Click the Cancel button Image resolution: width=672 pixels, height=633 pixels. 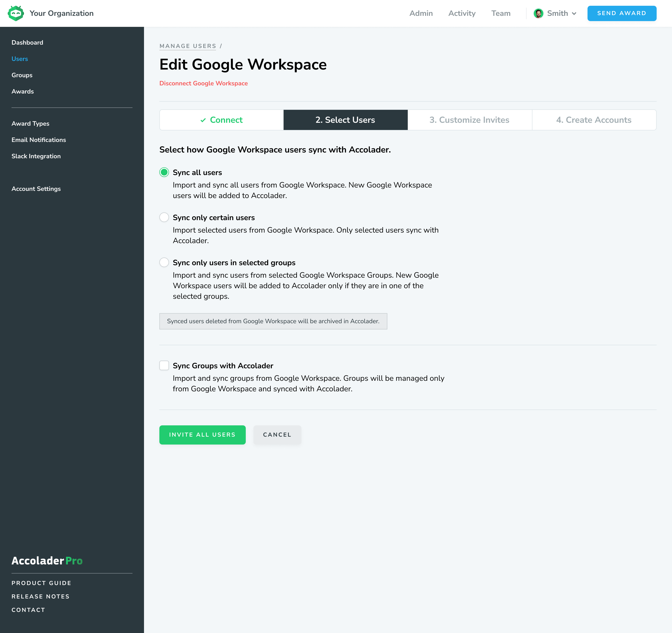click(x=277, y=435)
